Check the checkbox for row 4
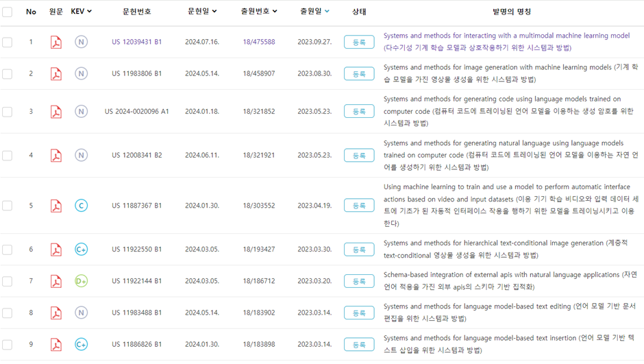Image resolution: width=644 pixels, height=364 pixels. (7, 156)
